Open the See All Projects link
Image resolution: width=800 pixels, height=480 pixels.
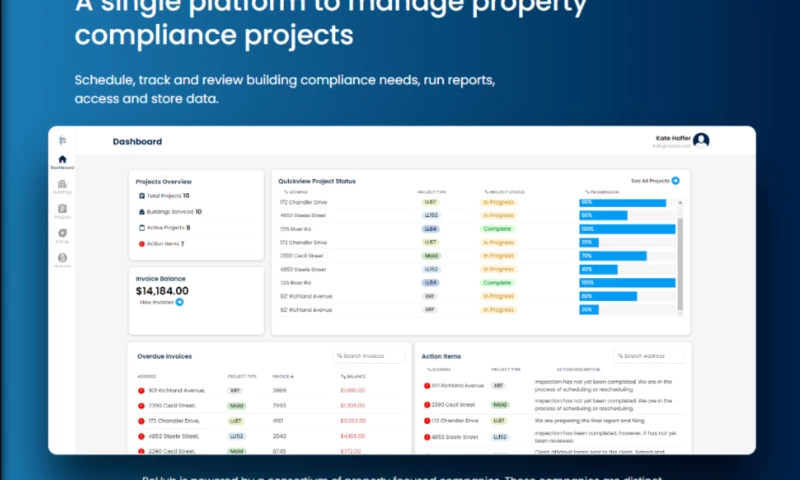pyautogui.click(x=650, y=181)
